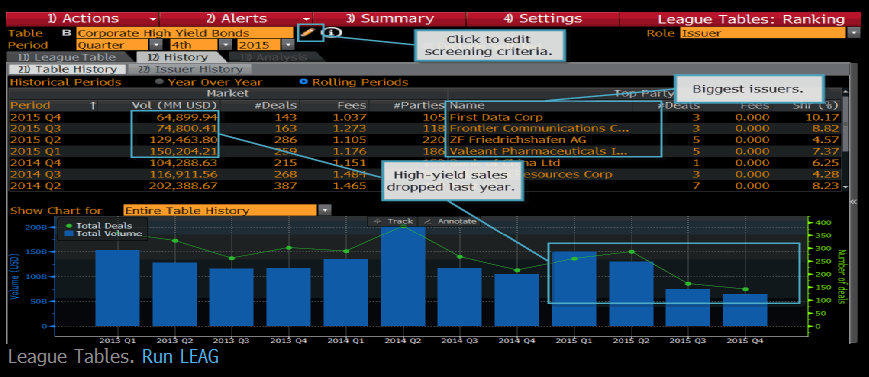
Task: Switch to the League Table tab
Action: click(x=68, y=57)
